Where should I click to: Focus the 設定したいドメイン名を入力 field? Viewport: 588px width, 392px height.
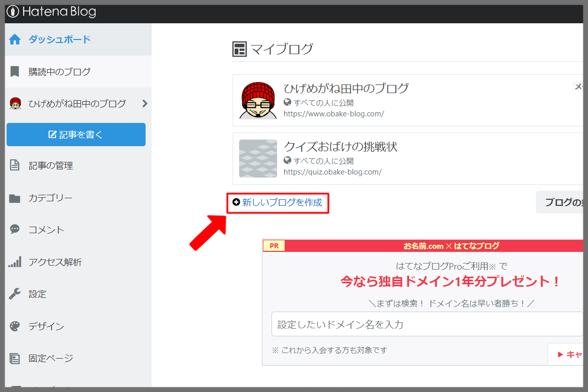[427, 324]
